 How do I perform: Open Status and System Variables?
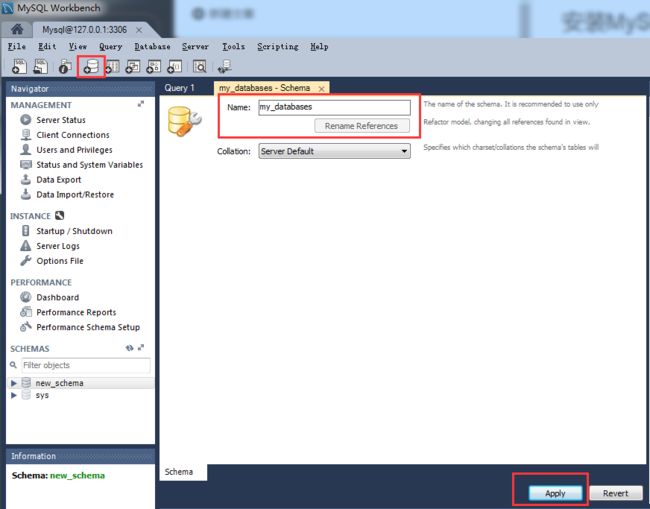click(x=90, y=165)
